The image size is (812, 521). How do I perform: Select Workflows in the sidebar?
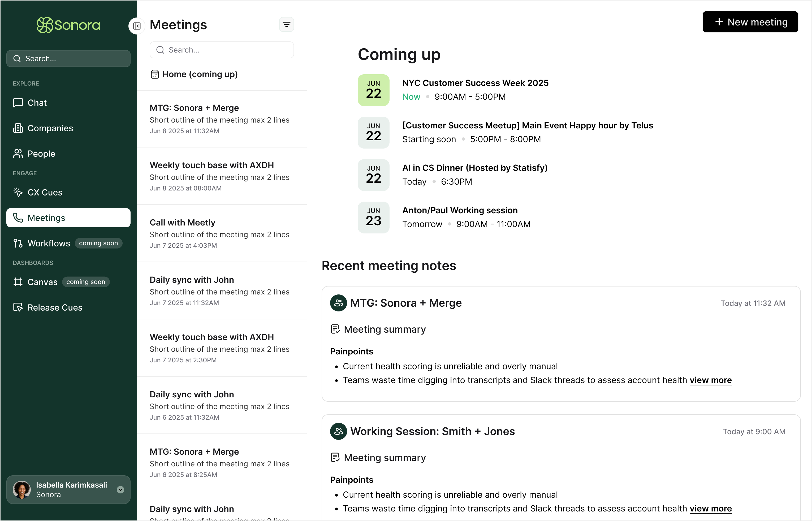pyautogui.click(x=49, y=243)
